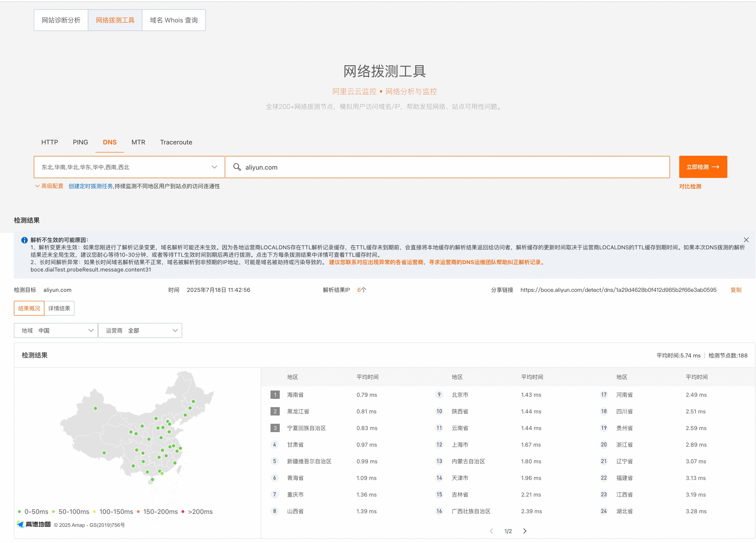Select the 江西省 row

[x=673, y=495]
